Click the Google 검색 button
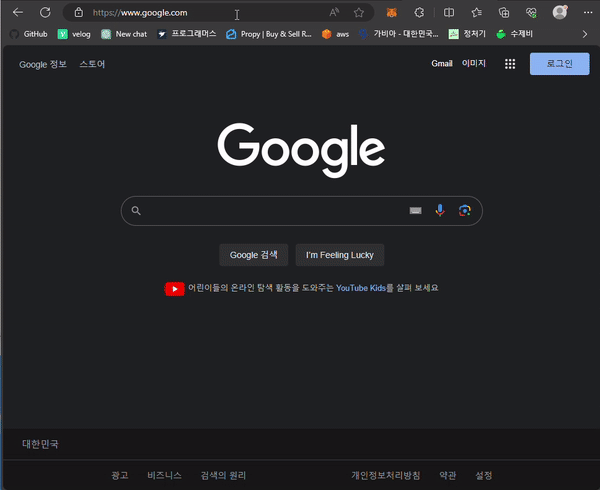 pyautogui.click(x=254, y=255)
